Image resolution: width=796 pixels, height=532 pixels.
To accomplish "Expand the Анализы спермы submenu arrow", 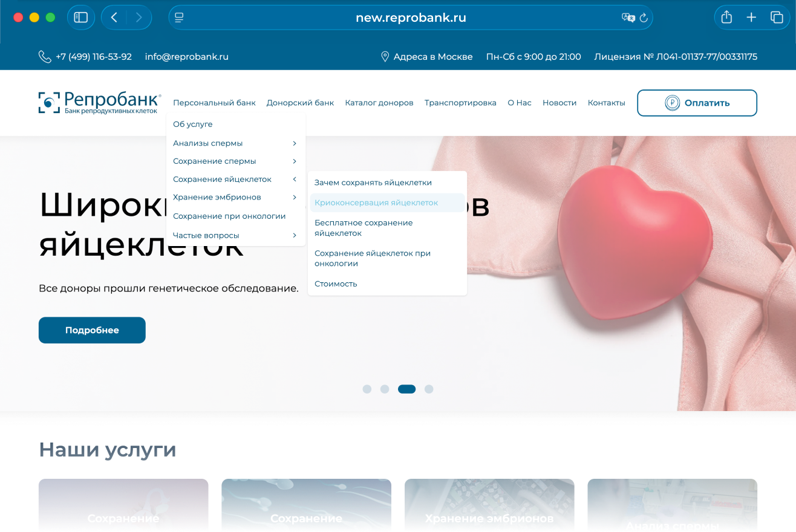I will tap(295, 143).
